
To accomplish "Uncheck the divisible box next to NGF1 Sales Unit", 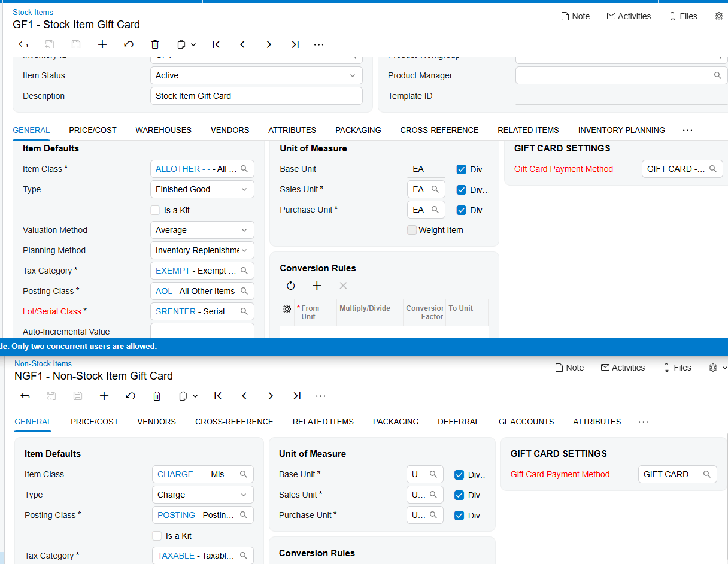I will [459, 495].
